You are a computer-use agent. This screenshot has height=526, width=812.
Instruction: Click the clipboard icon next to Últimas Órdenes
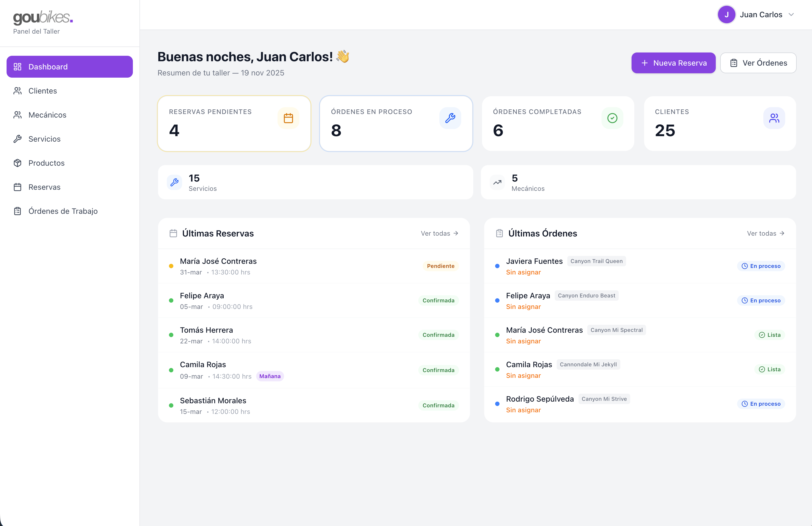click(x=499, y=233)
